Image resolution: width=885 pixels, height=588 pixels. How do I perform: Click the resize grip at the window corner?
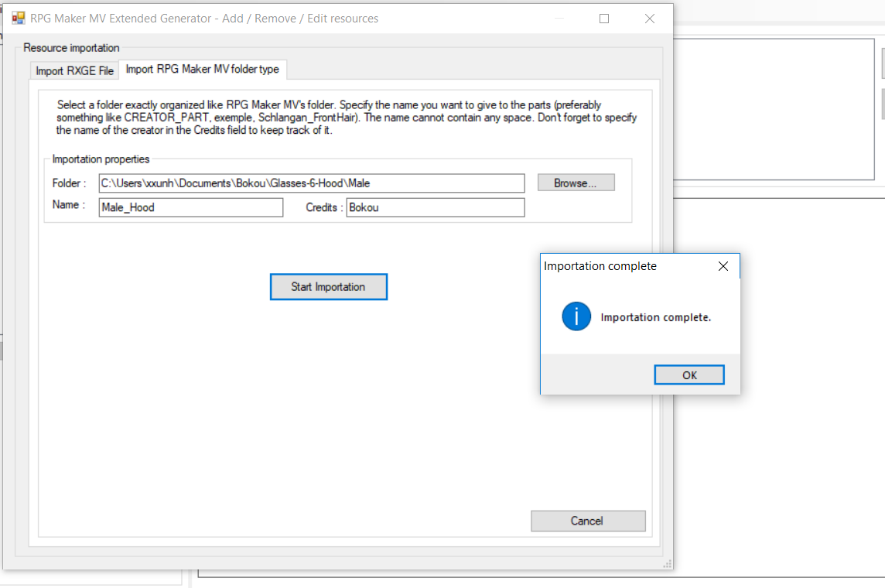668,564
